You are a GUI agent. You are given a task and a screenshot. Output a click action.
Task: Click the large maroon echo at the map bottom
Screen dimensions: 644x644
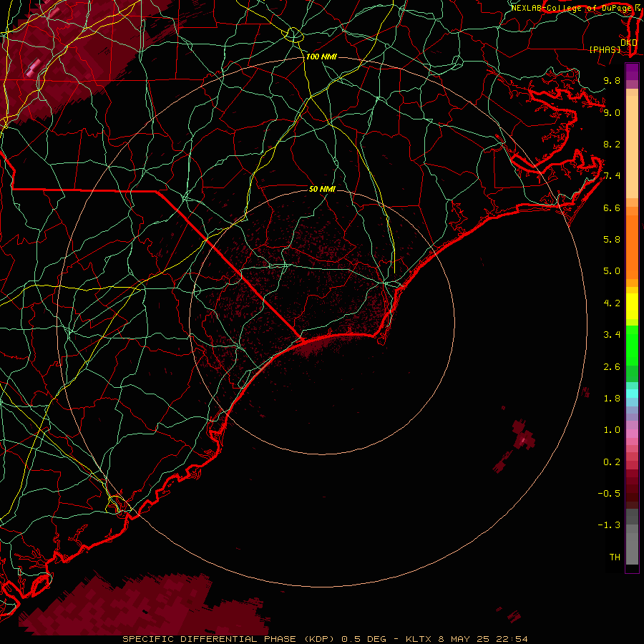[144, 608]
